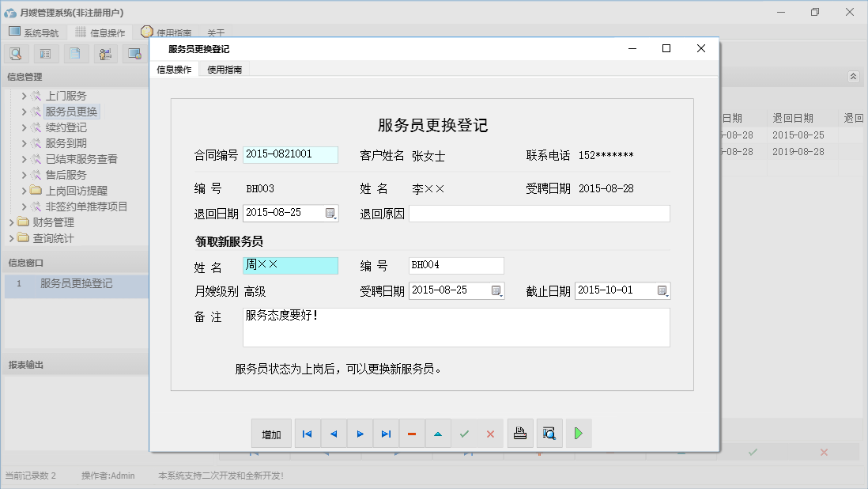Select the search magnifier toolbar icon
Image resolution: width=868 pixels, height=489 pixels.
tap(16, 53)
